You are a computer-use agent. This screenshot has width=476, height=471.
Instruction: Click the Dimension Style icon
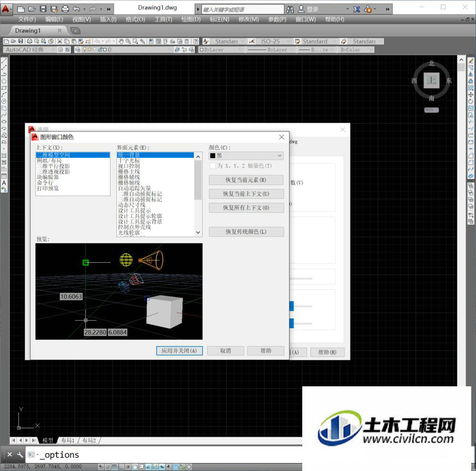(x=252, y=41)
